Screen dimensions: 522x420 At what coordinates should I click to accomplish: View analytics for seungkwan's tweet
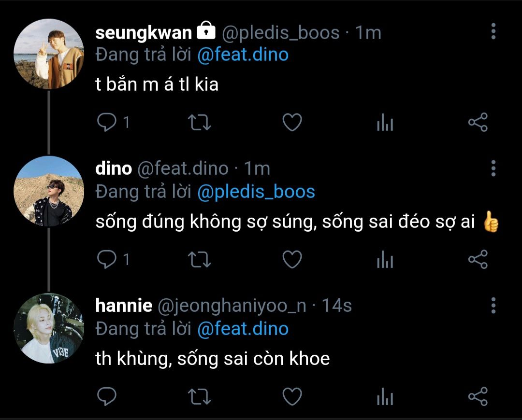click(385, 124)
